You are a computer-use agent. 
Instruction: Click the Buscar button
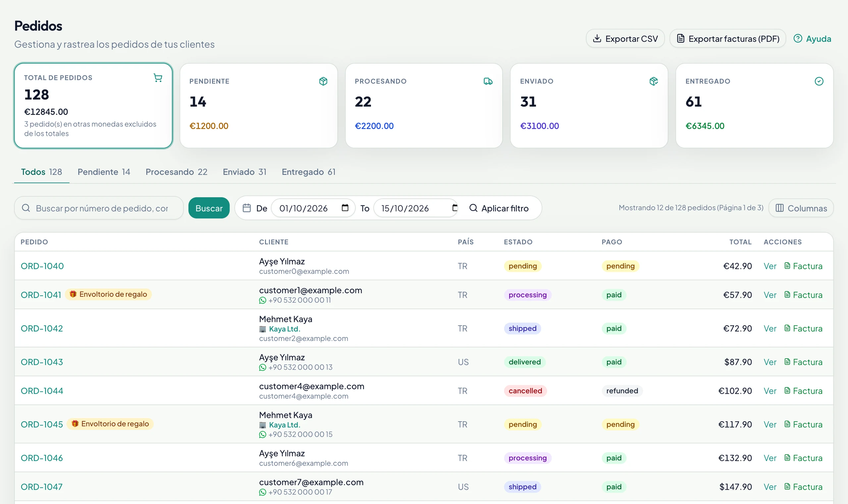209,208
